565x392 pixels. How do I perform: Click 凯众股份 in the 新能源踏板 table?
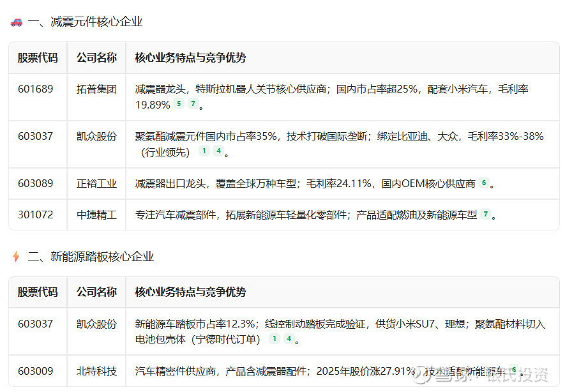[x=96, y=324]
